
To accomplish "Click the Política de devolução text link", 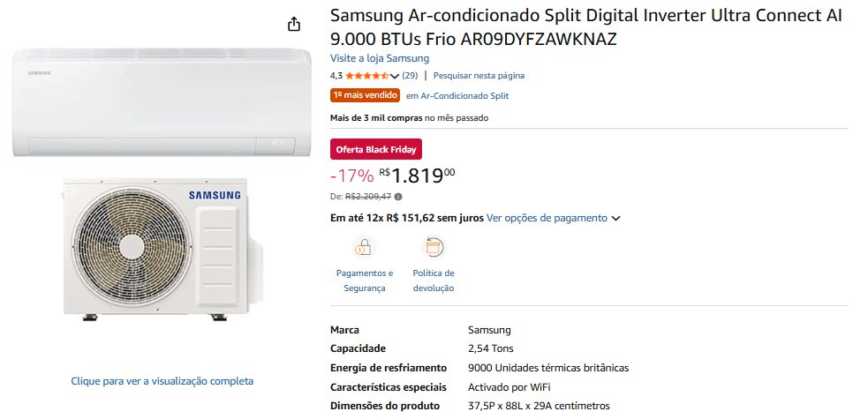I will [x=434, y=281].
